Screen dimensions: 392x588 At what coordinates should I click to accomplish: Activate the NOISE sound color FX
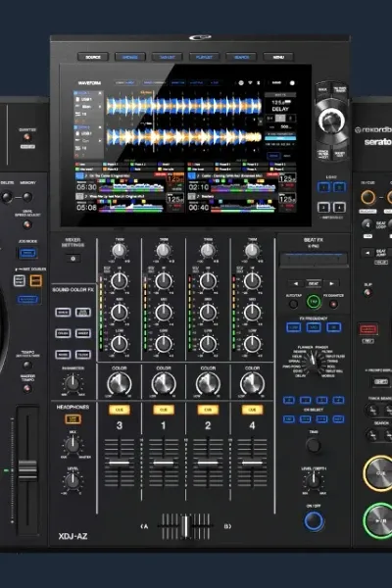click(63, 354)
